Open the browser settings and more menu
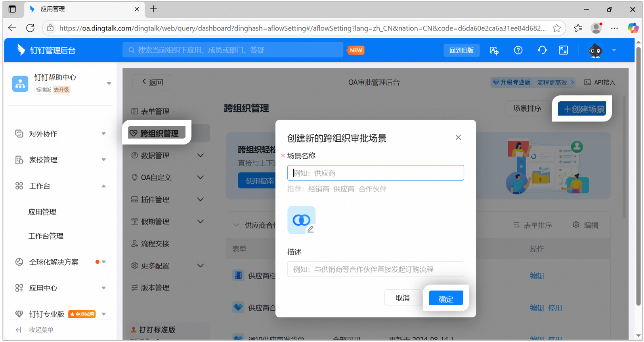The height and width of the screenshot is (342, 644). pyautogui.click(x=614, y=28)
